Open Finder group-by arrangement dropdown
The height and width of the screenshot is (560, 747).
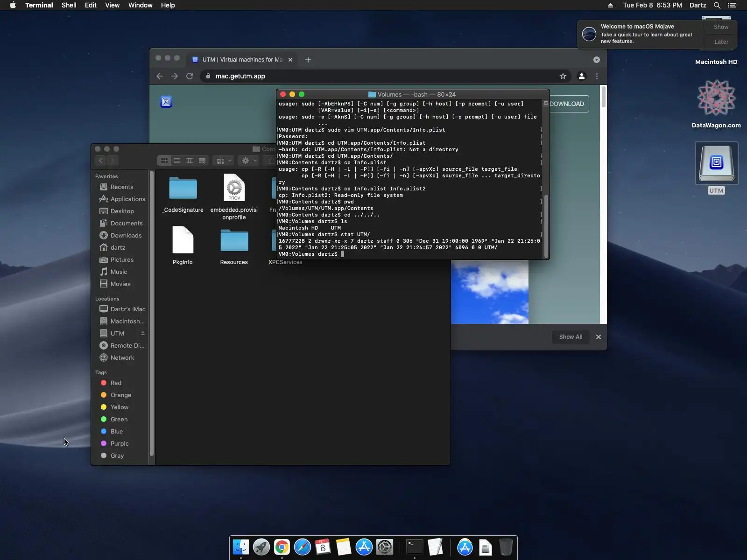coord(223,161)
